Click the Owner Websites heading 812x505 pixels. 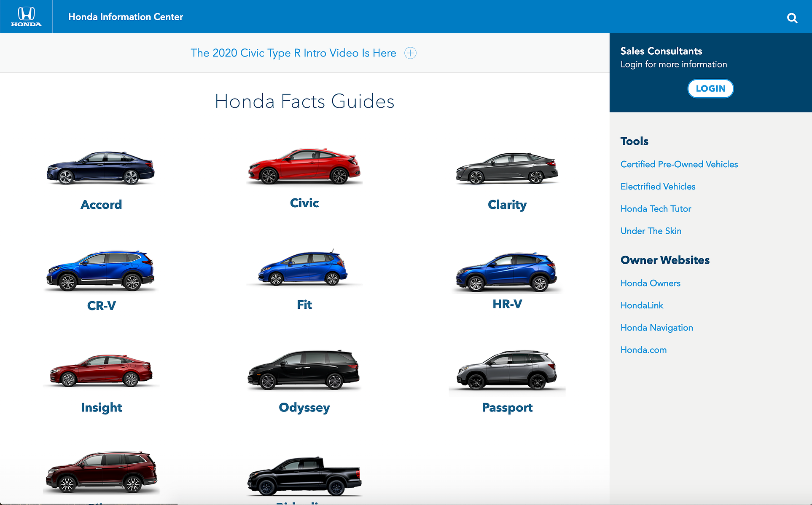(665, 260)
